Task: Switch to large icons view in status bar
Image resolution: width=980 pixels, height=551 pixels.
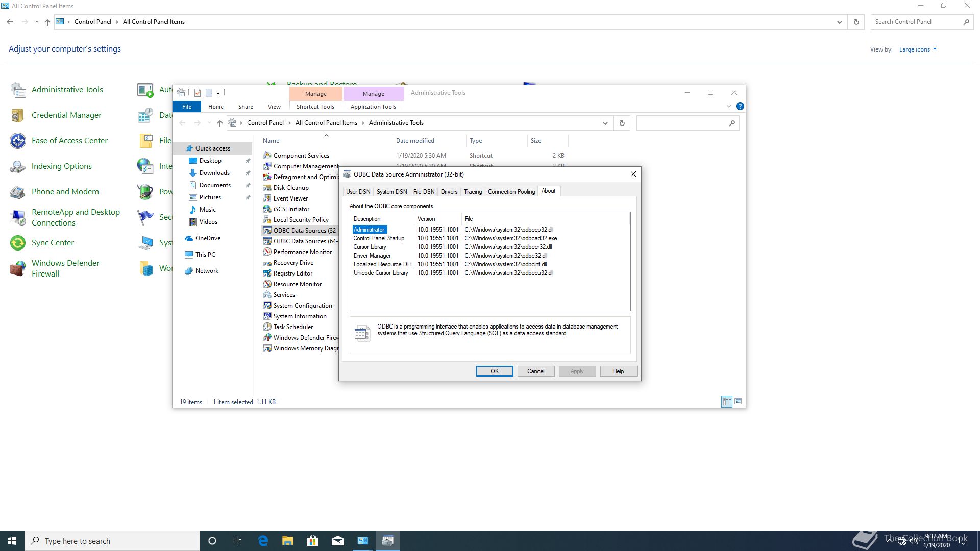Action: [738, 402]
